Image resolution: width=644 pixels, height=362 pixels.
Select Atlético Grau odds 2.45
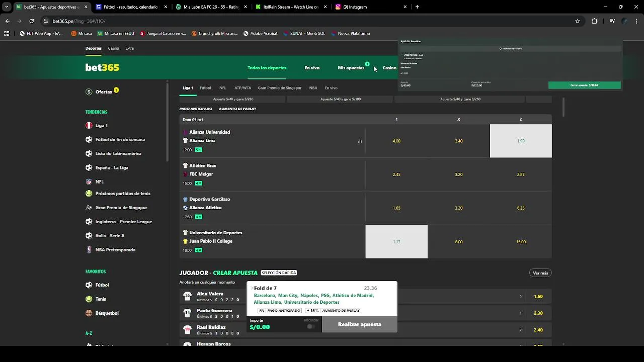click(396, 174)
